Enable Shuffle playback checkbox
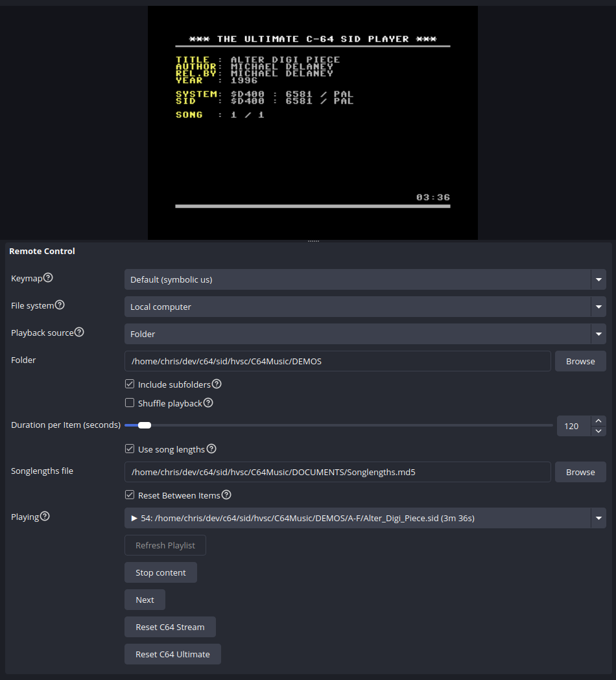 tap(130, 403)
